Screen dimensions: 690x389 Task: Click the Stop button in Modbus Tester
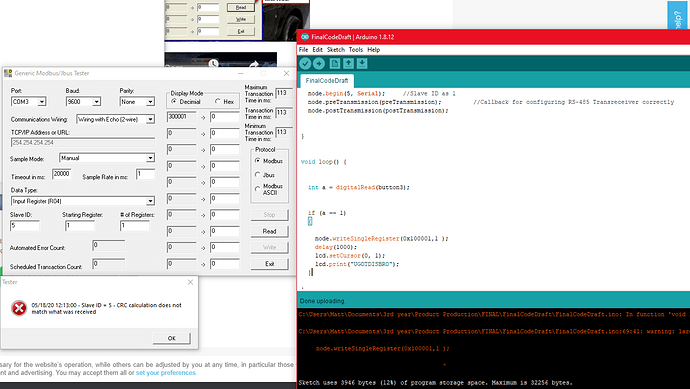(269, 215)
